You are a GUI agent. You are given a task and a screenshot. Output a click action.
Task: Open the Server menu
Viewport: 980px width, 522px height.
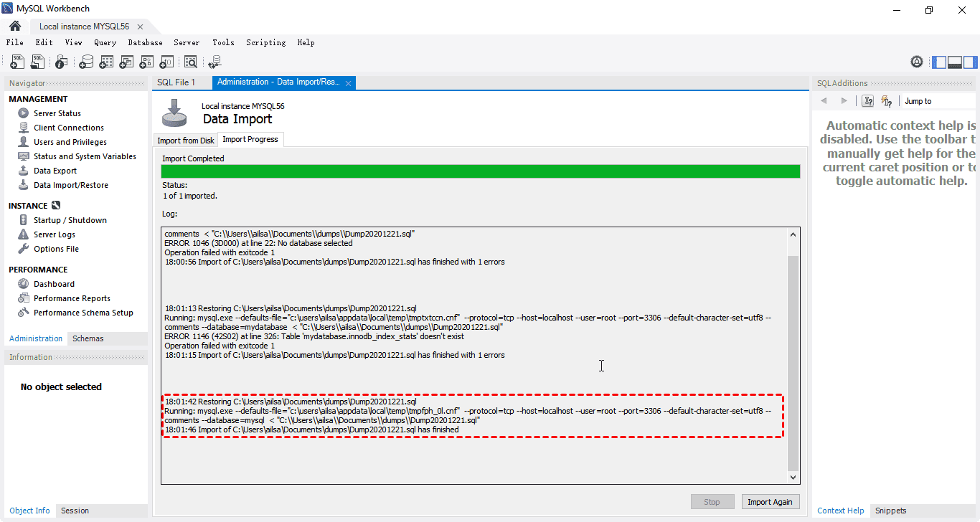point(187,42)
